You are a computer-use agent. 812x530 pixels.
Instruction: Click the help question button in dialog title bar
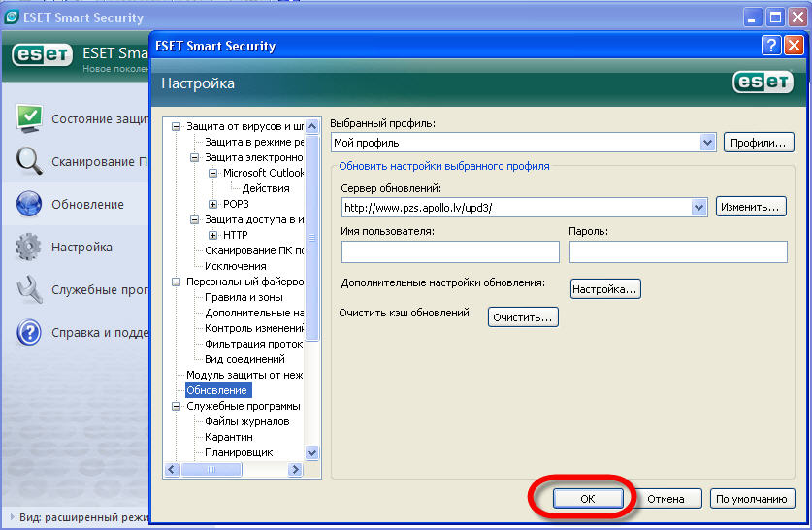click(x=770, y=46)
